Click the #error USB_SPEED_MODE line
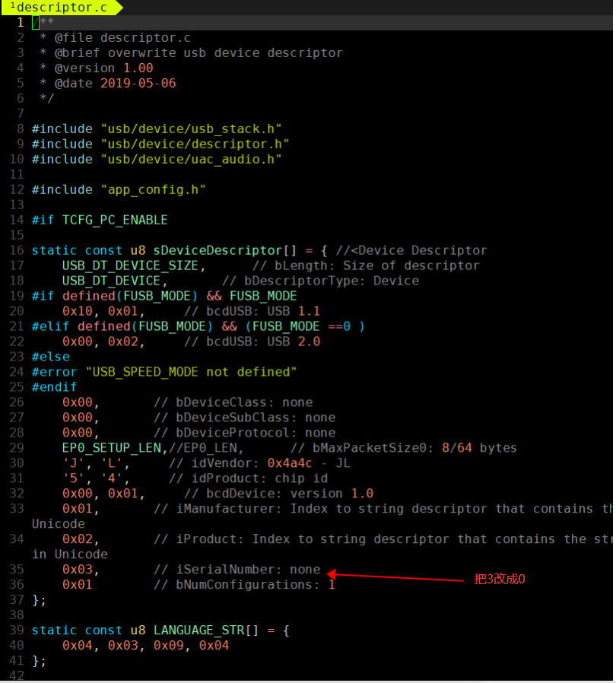The height and width of the screenshot is (683, 616). (x=164, y=372)
